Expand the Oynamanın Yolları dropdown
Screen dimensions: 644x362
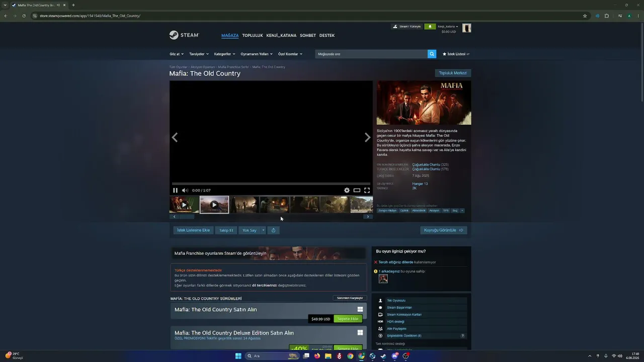257,54
